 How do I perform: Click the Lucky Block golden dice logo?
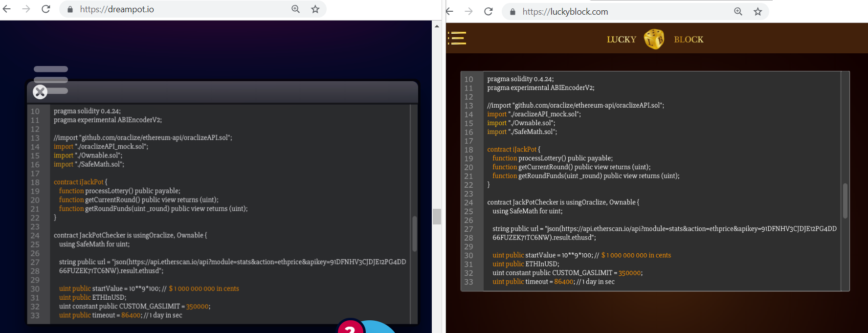(654, 39)
